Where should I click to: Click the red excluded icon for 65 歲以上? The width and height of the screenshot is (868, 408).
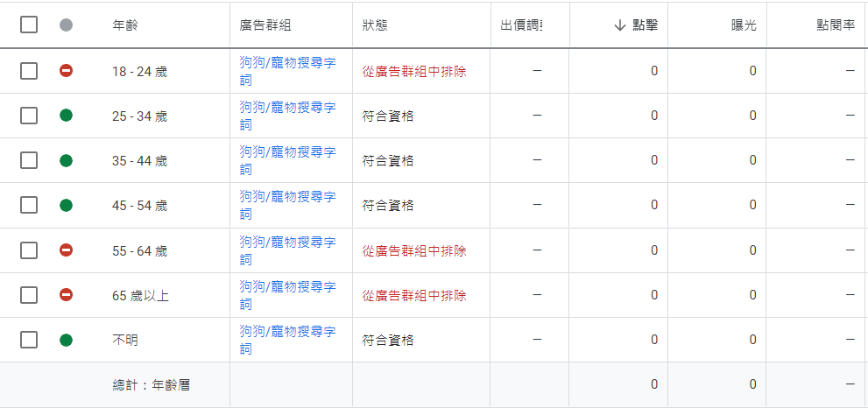tap(66, 294)
